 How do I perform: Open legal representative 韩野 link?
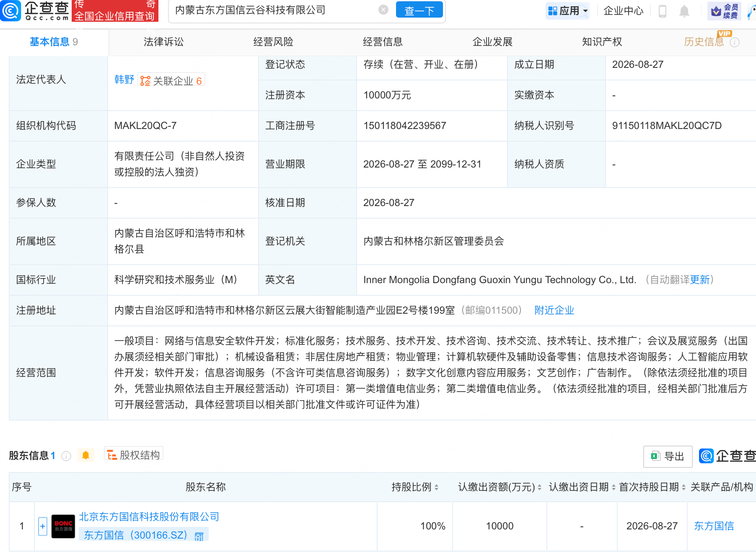[124, 80]
